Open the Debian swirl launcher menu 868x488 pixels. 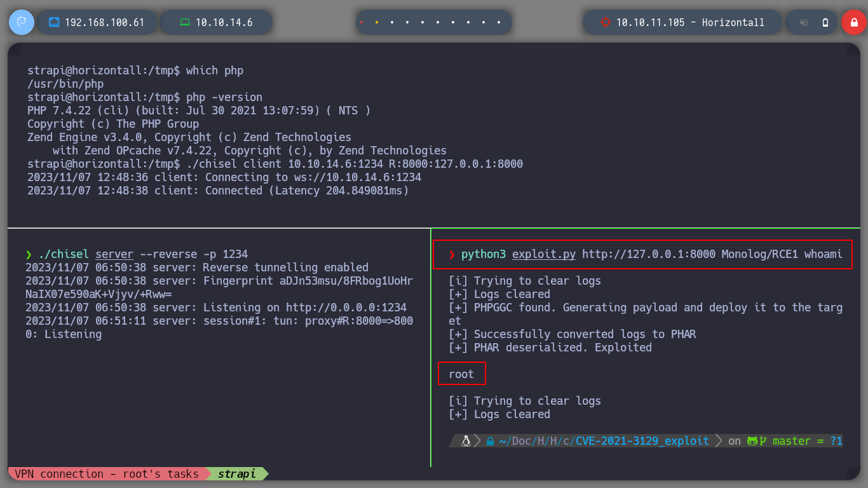point(21,22)
